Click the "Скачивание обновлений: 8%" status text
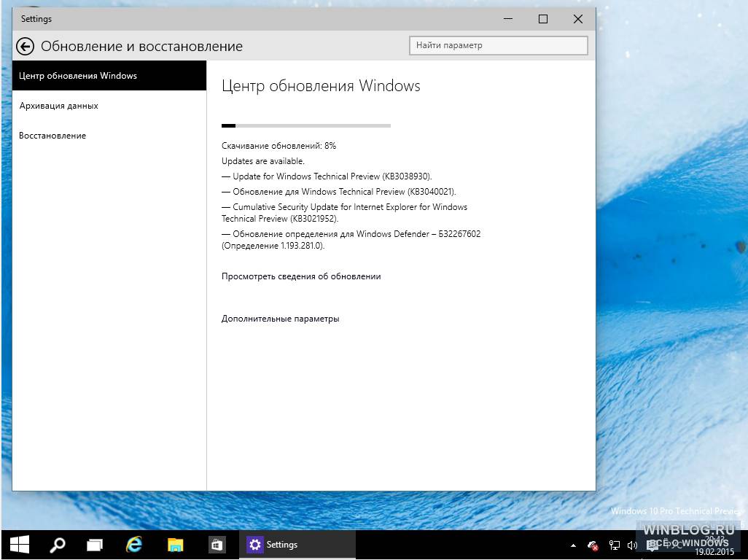The height and width of the screenshot is (560, 748). coord(278,146)
